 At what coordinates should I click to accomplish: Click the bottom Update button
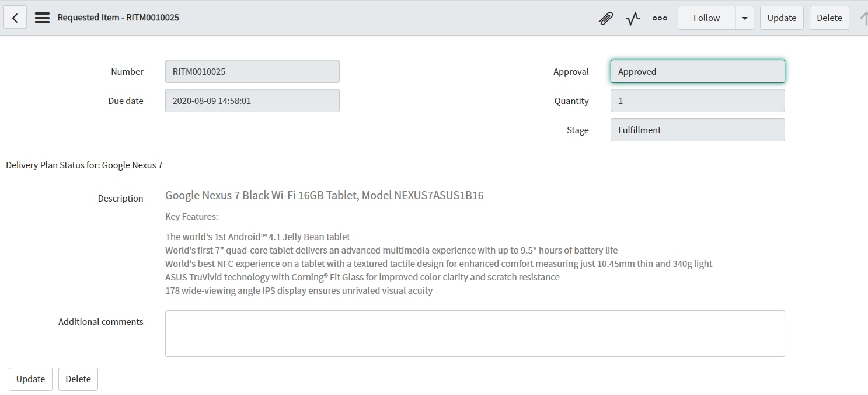[30, 379]
